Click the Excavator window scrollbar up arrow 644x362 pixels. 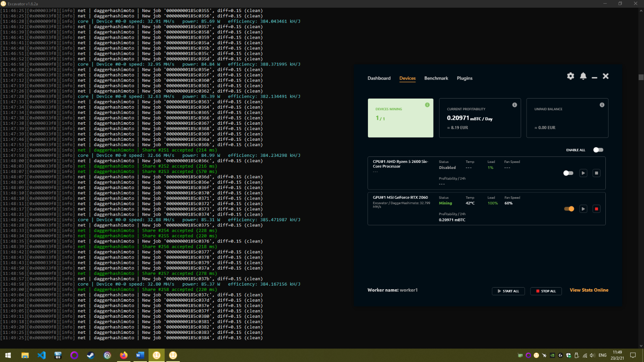point(641,11)
